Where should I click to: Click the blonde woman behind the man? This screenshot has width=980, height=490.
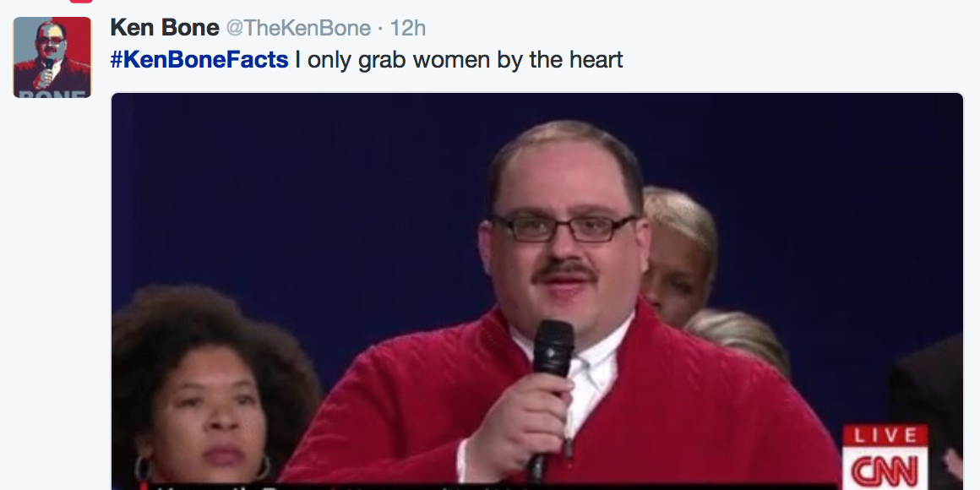678,256
